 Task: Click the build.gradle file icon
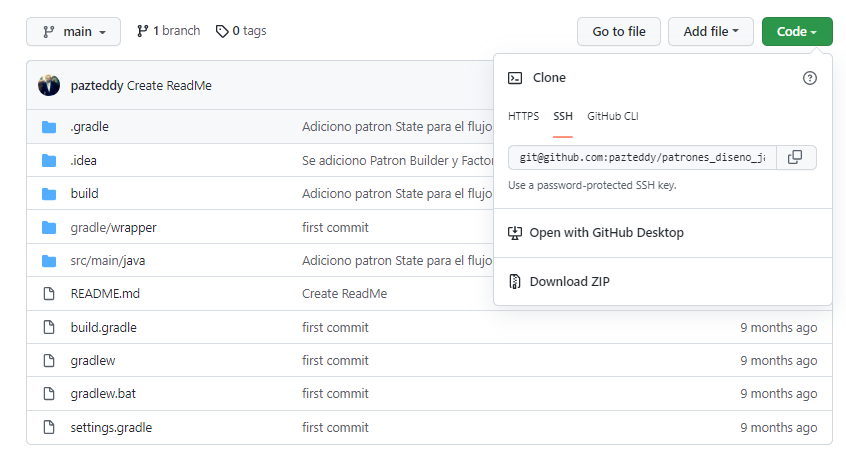click(49, 327)
